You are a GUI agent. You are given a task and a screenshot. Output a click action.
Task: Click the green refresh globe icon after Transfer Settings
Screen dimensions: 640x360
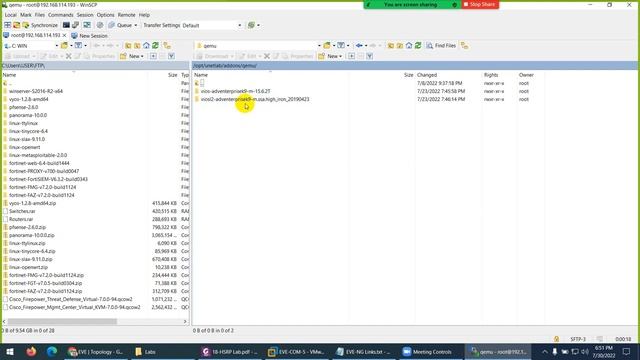(251, 25)
